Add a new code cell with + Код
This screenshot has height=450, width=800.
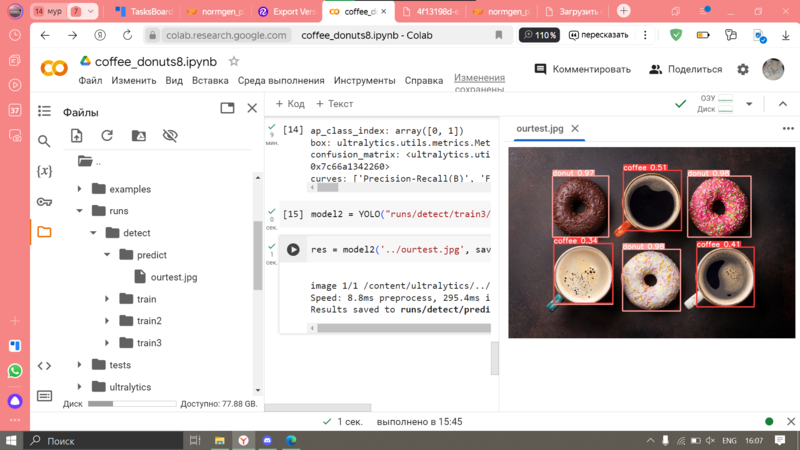click(290, 104)
